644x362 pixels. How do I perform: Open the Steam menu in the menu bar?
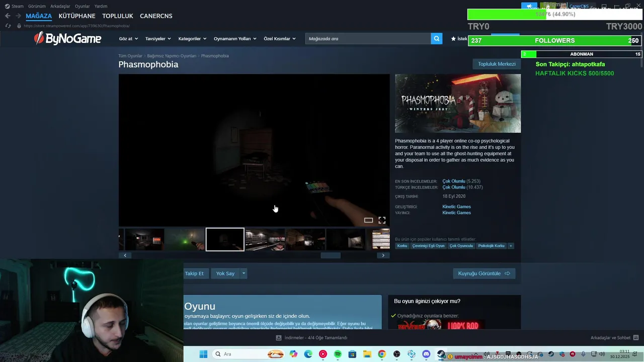tap(14, 6)
